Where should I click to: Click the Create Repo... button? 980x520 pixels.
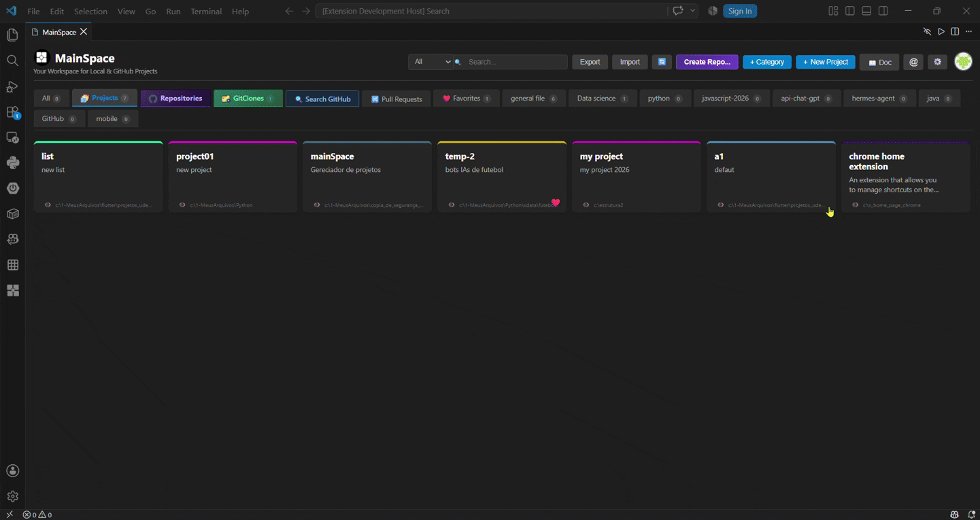707,62
